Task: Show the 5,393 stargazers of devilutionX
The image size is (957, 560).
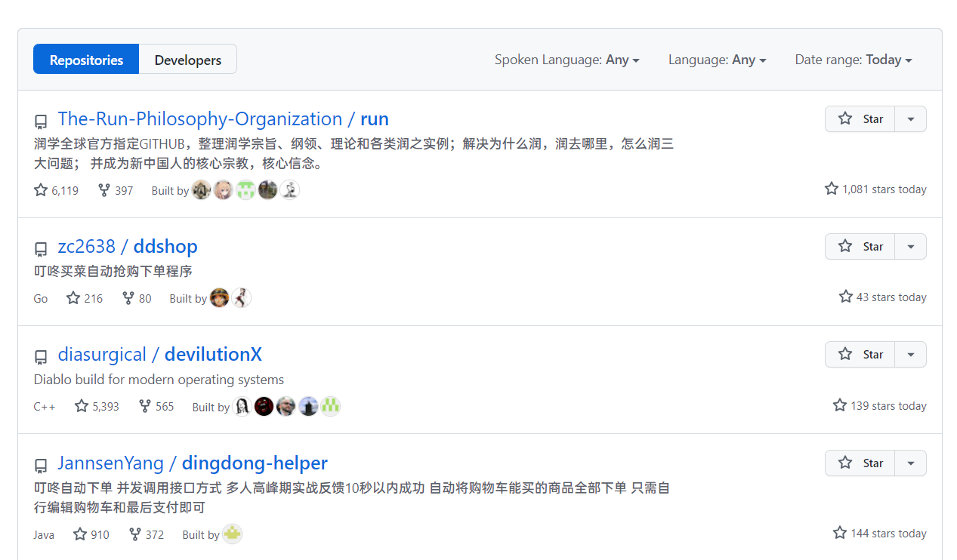Action: tap(97, 406)
